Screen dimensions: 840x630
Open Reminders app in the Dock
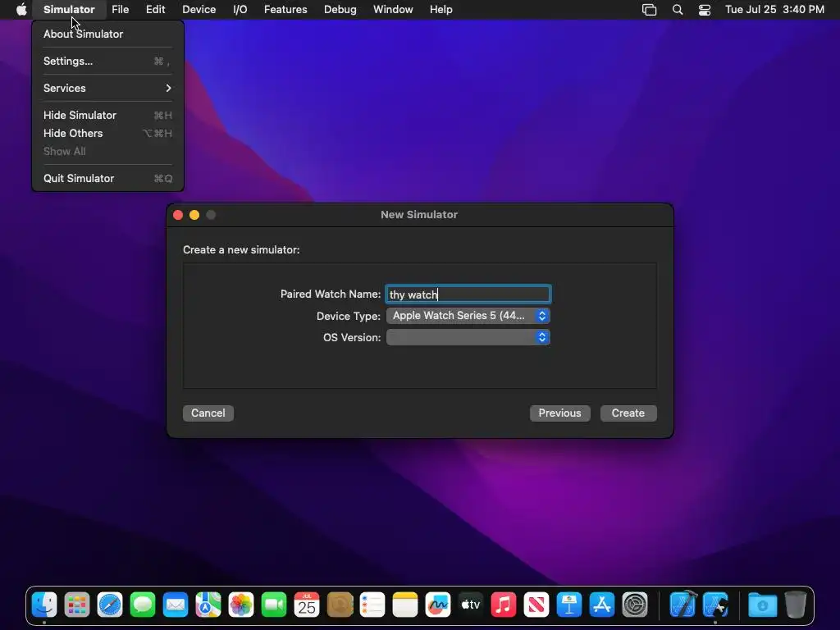(x=372, y=605)
